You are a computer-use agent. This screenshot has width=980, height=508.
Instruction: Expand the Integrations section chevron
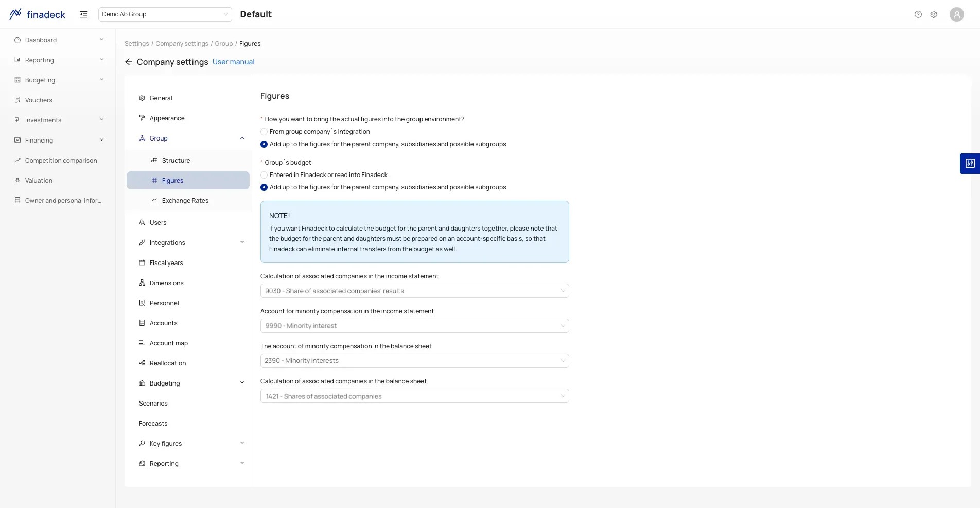point(242,242)
